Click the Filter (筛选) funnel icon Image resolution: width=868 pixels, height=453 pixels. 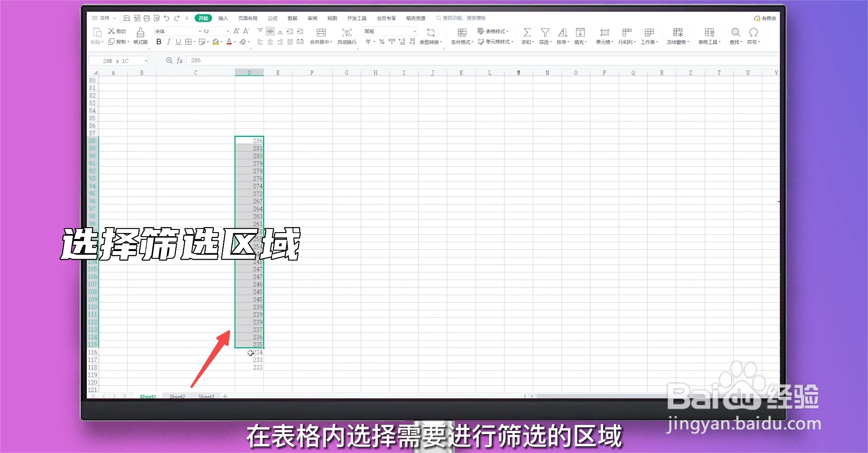click(x=545, y=33)
